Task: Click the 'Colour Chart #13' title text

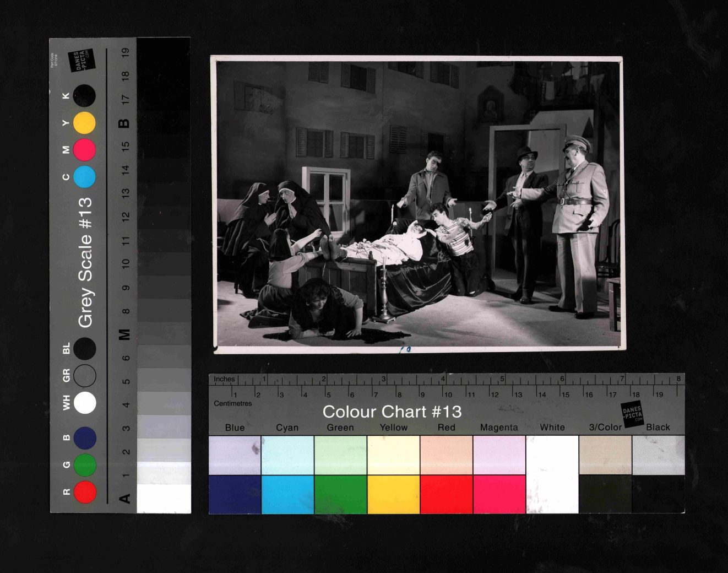Action: 392,412
